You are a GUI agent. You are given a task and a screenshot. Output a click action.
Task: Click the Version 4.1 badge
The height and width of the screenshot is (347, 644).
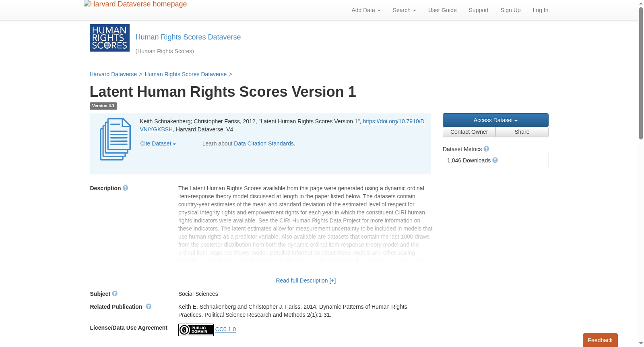tap(103, 106)
